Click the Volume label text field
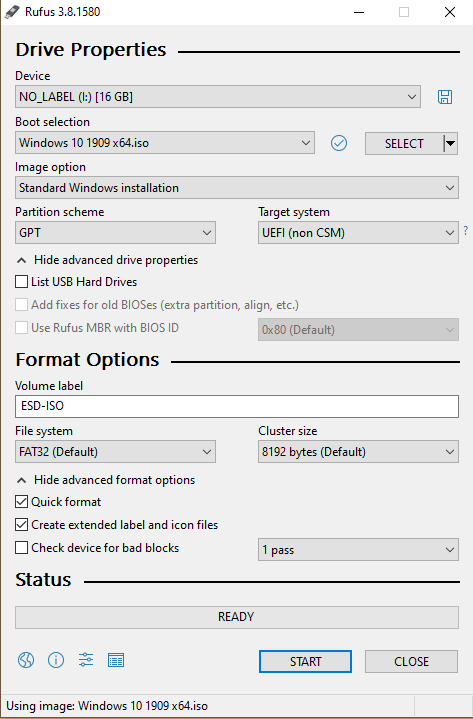This screenshot has width=473, height=719. 237,406
